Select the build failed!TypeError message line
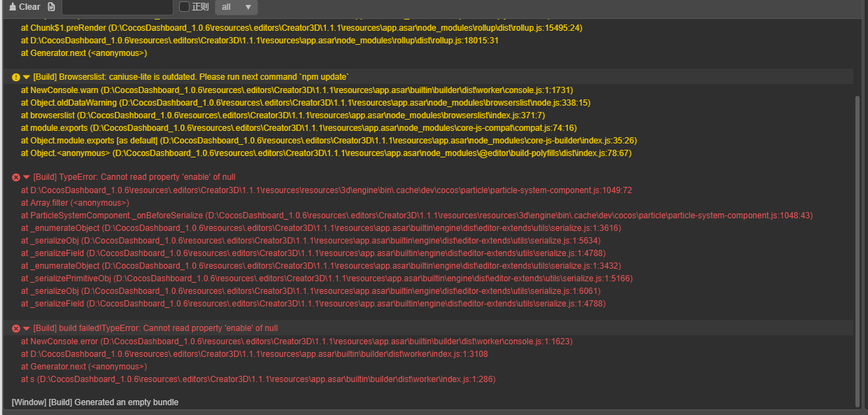 coord(155,329)
